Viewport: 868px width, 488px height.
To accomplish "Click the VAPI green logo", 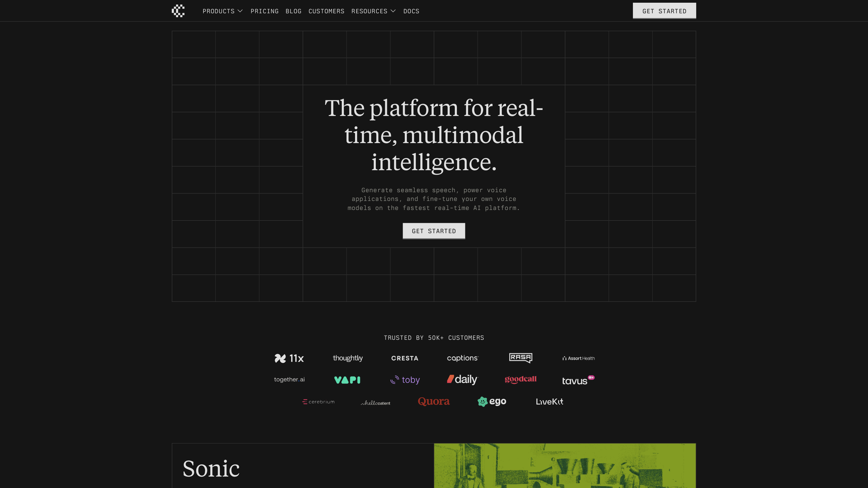I will pos(347,380).
